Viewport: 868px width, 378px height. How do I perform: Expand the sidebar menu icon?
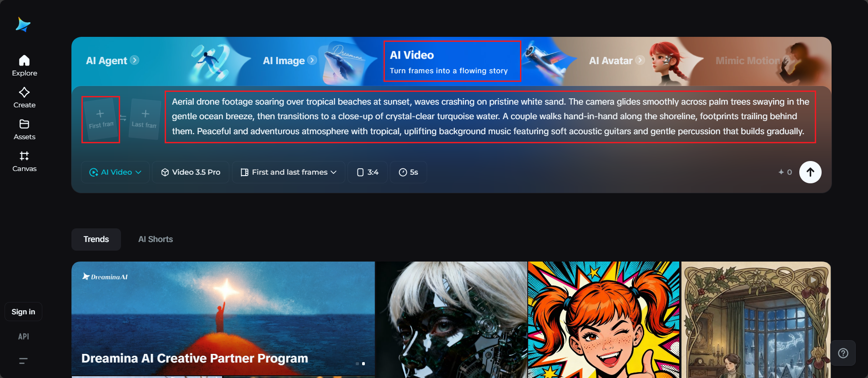[24, 361]
